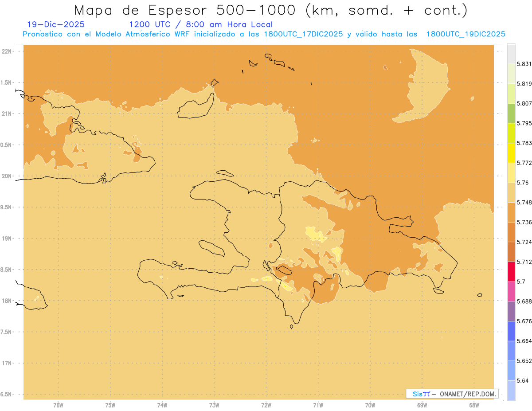Click the '70W' longitude label

(370, 405)
